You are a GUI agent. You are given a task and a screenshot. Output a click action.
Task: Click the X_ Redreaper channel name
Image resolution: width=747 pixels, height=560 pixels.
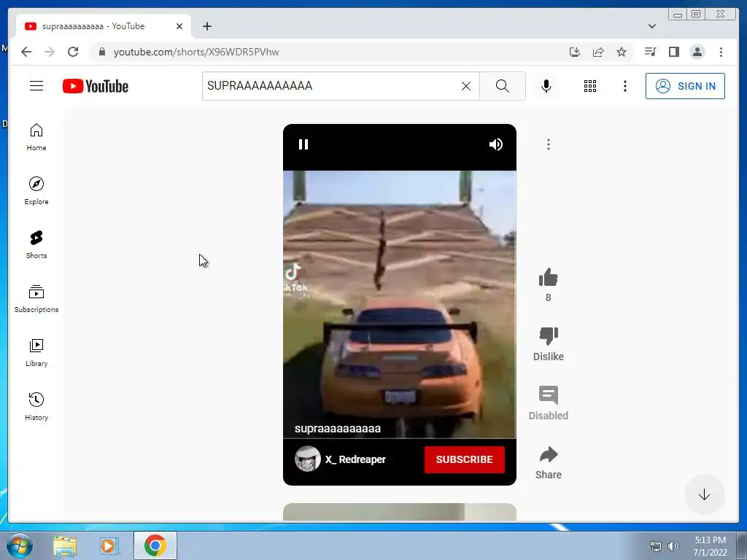[355, 459]
